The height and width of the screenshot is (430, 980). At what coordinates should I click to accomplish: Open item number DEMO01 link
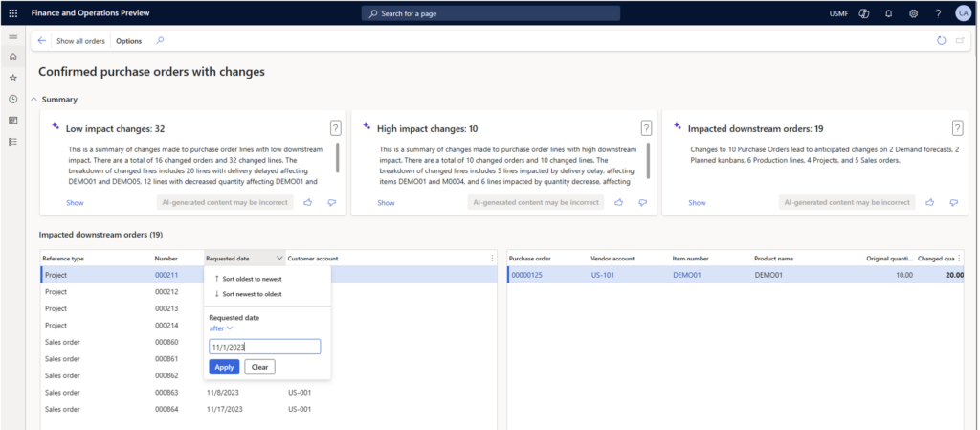(x=686, y=275)
